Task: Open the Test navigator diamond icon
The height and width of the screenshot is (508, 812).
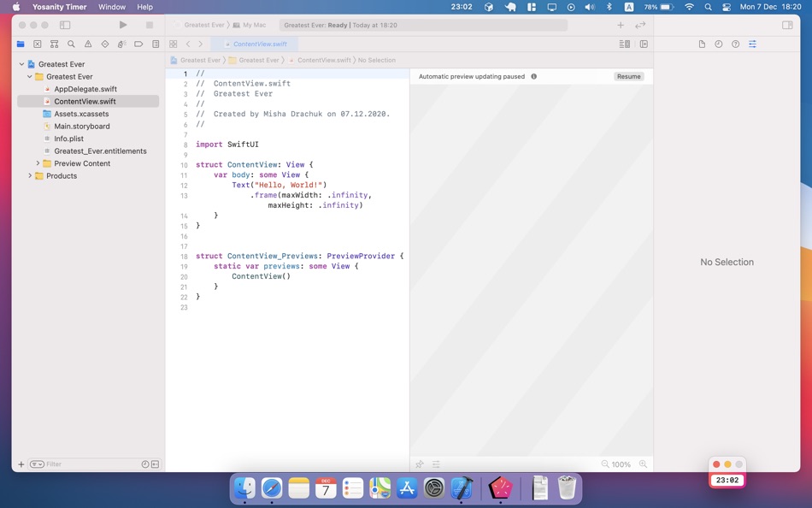Action: pyautogui.click(x=104, y=44)
